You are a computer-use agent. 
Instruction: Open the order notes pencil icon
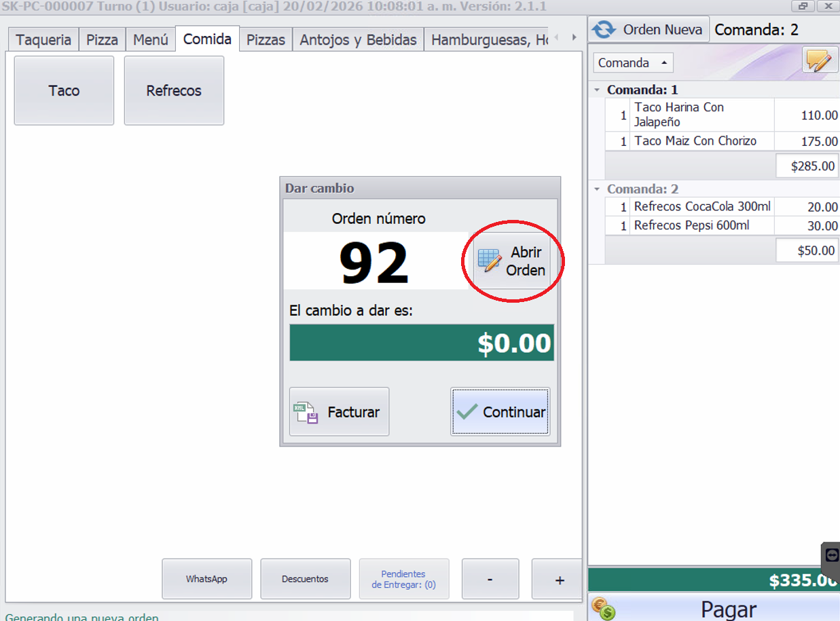[x=820, y=61]
